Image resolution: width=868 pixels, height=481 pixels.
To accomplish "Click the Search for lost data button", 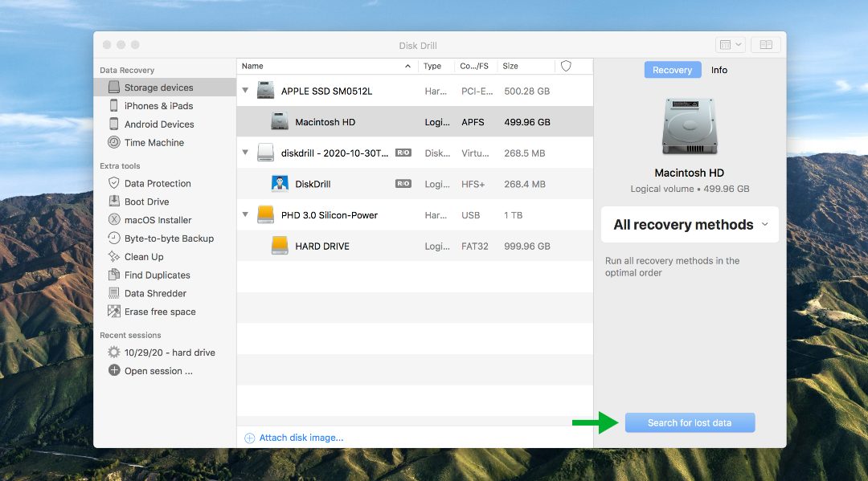I will pos(690,422).
